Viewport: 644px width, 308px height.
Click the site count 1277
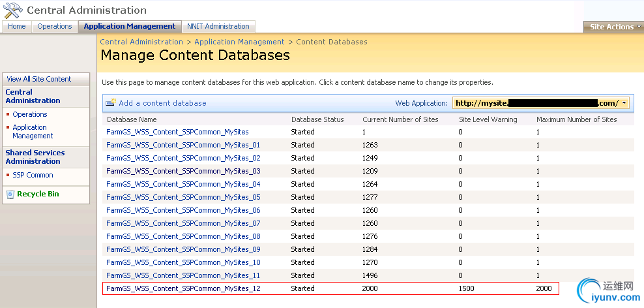point(370,197)
